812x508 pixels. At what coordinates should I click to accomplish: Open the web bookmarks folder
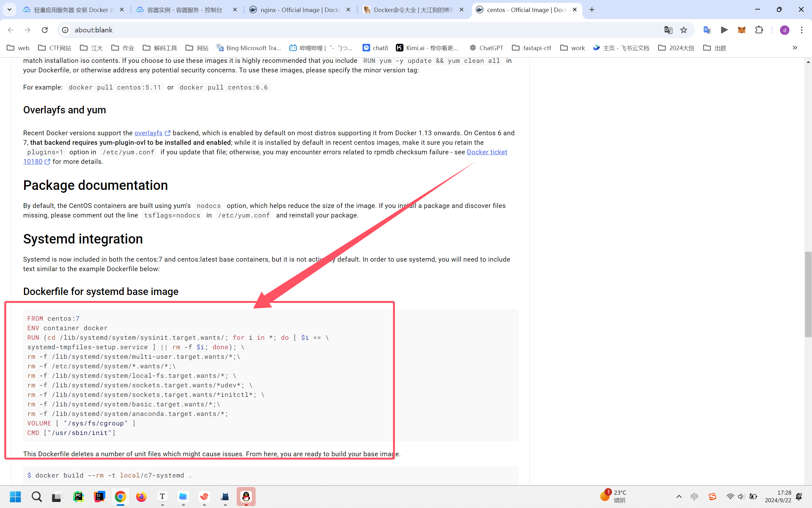click(18, 48)
